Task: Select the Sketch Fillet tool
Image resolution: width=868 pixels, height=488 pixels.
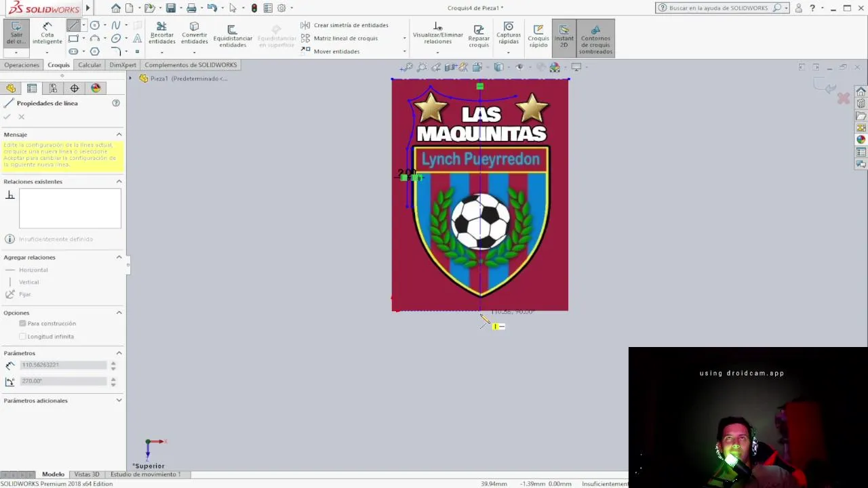Action: 116,52
